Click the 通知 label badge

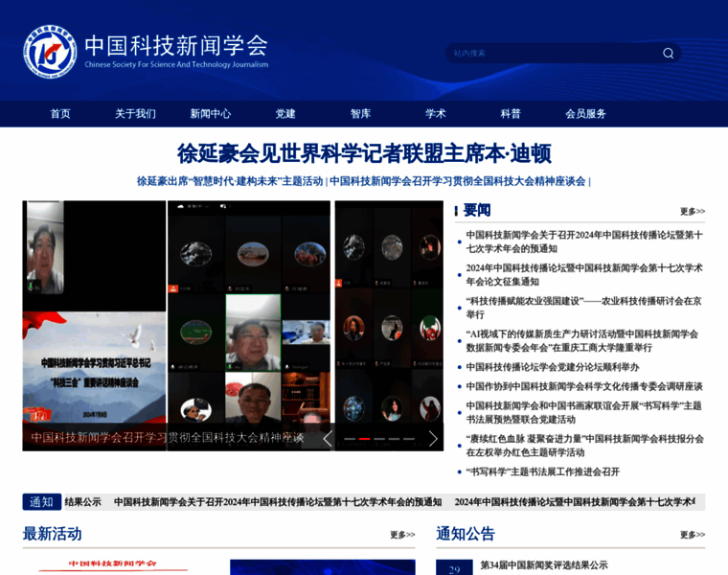42,501
